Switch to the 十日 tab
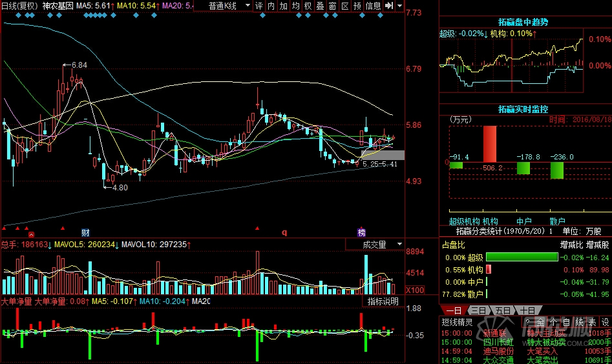Screen dimensions: 612x364 pos(527,310)
